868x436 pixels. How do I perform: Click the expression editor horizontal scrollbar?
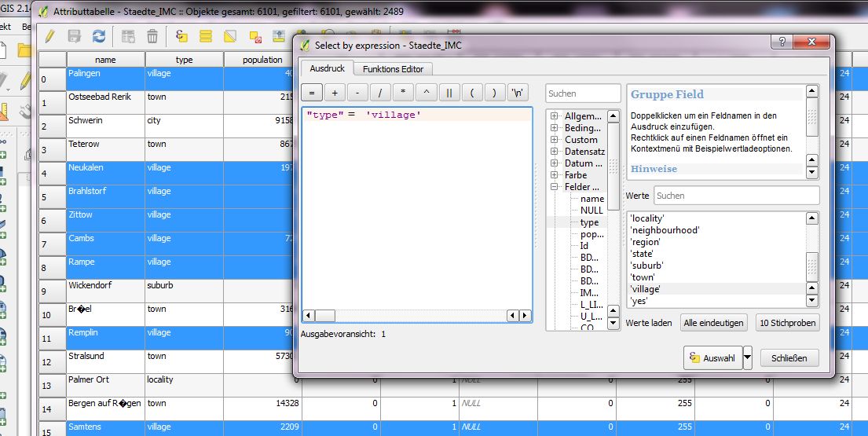(416, 316)
